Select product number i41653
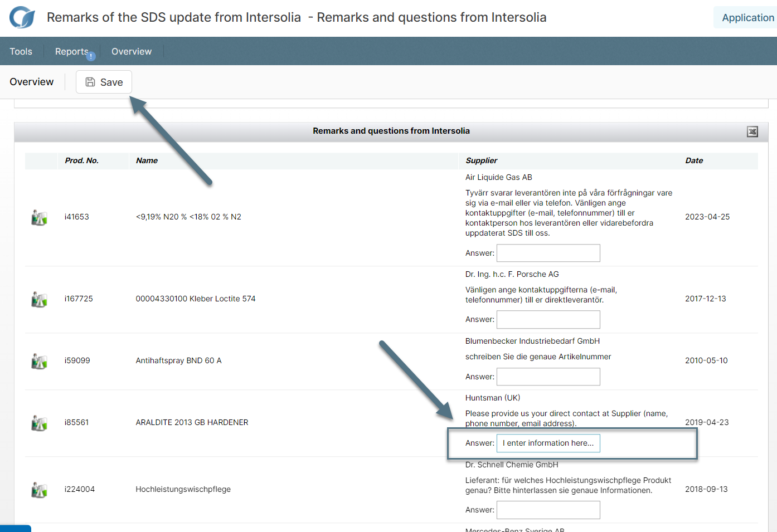Viewport: 777px width, 532px height. pos(77,217)
